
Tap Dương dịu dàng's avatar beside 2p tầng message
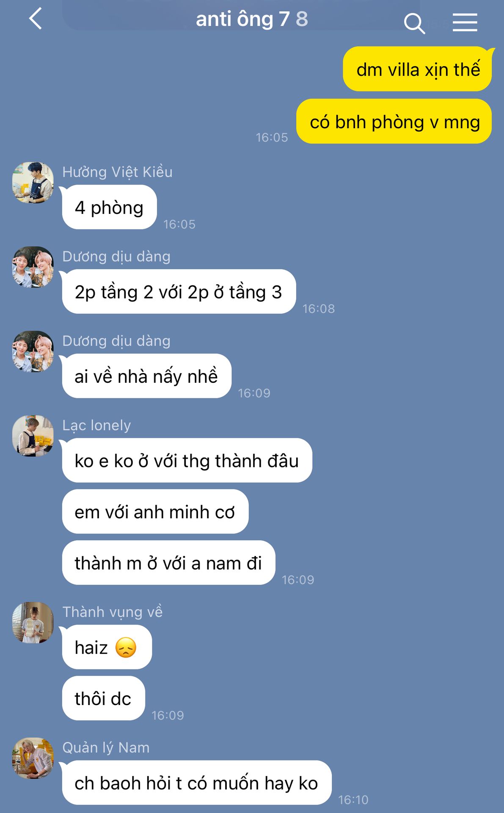coord(33,267)
